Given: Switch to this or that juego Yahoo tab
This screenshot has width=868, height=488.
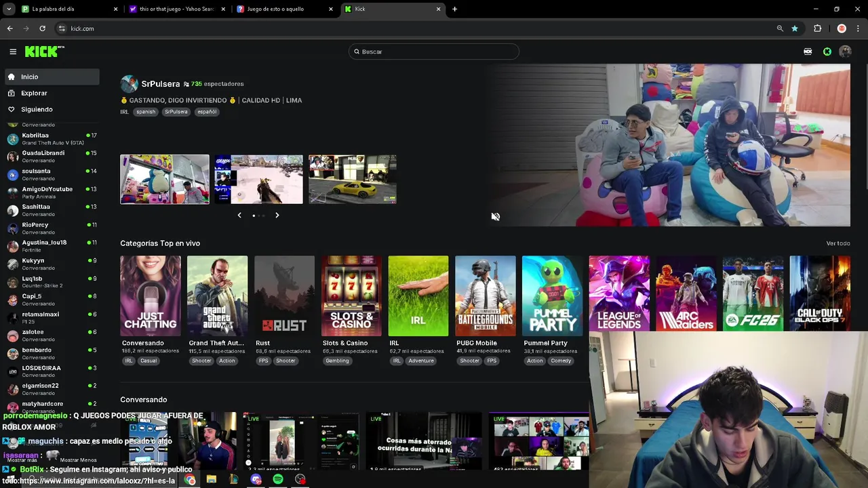Looking at the screenshot, I should [178, 9].
